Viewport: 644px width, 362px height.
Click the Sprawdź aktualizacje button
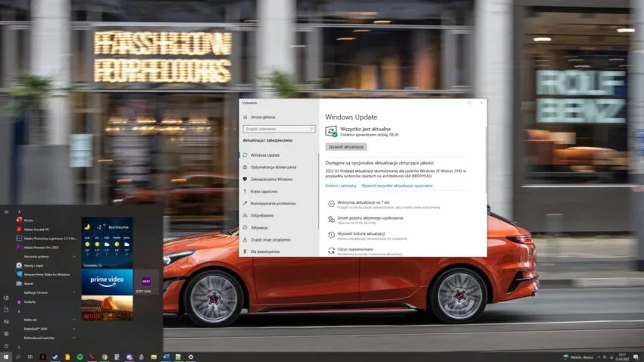[345, 146]
